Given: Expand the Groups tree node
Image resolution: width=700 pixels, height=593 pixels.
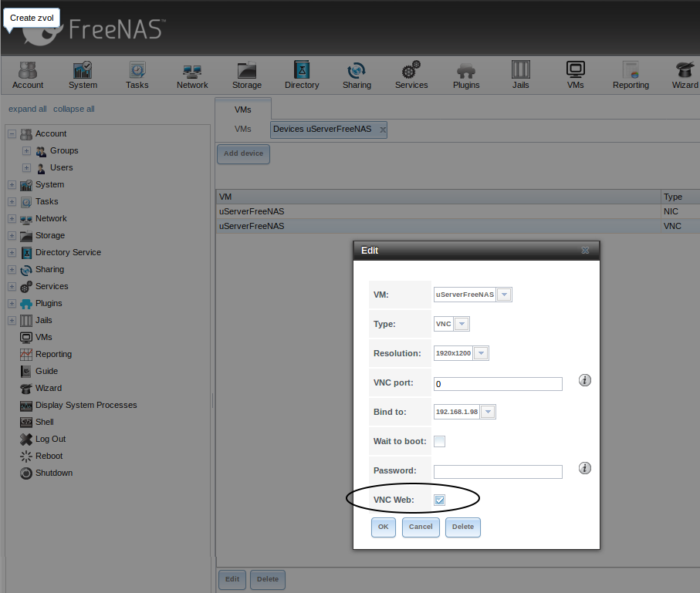Looking at the screenshot, I should point(26,151).
